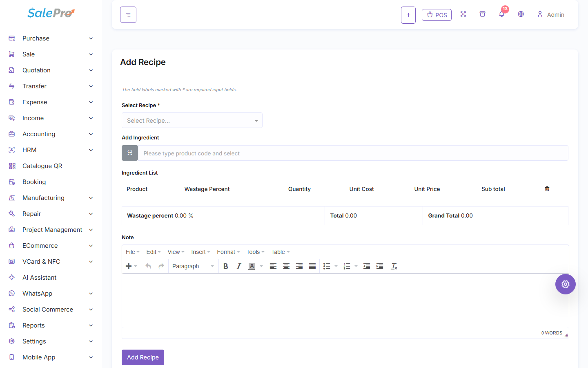The width and height of the screenshot is (588, 368).
Task: Open the Insert menu in note editor
Action: point(200,252)
